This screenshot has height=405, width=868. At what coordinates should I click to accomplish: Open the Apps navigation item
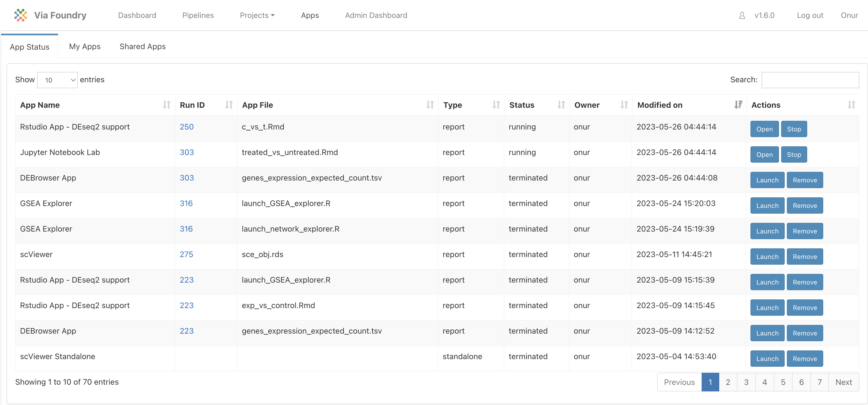[x=310, y=15]
